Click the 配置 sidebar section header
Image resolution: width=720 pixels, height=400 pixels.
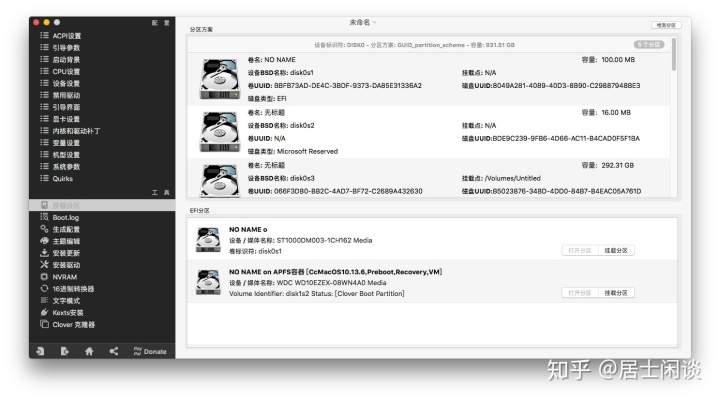point(161,23)
